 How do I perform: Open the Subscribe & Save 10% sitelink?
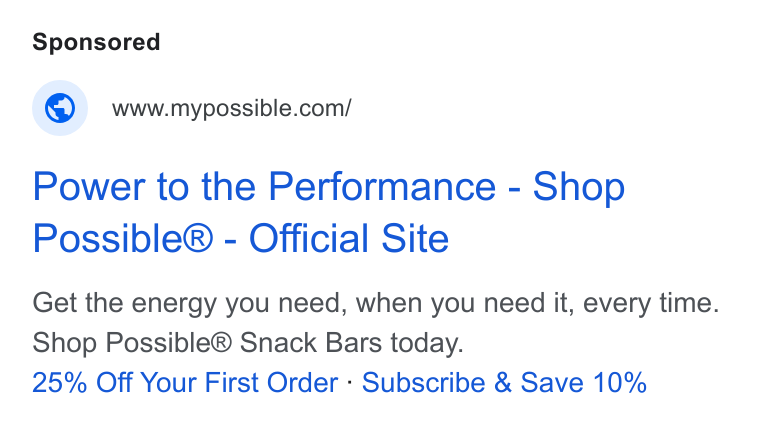(x=504, y=382)
